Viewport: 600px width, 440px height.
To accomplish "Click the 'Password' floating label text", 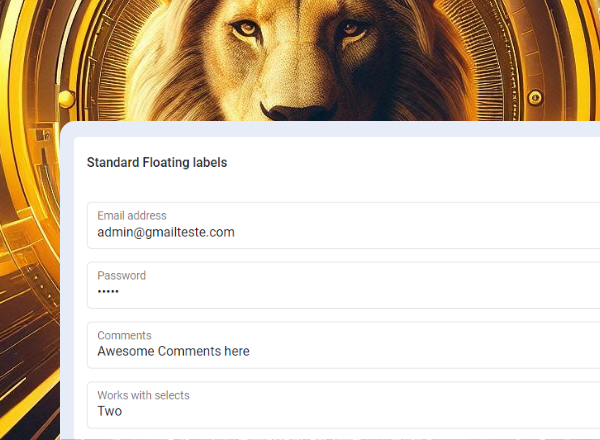I will tap(121, 275).
